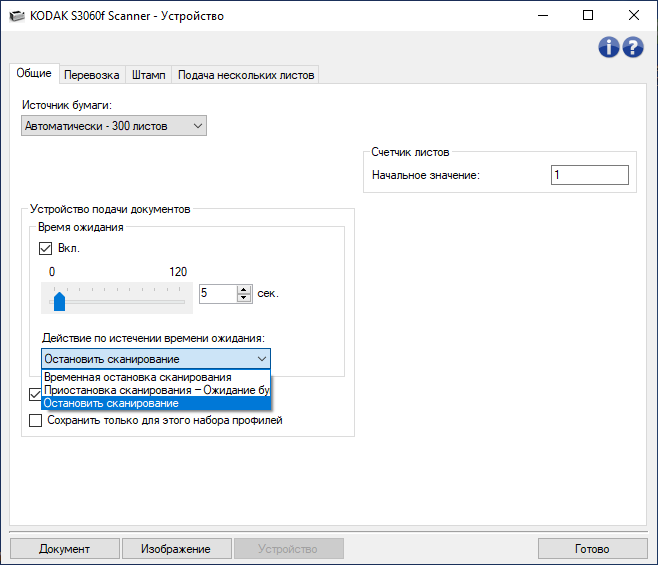Image resolution: width=658 pixels, height=565 pixels.
Task: Select Временная остановка сканирования option
Action: click(156, 377)
